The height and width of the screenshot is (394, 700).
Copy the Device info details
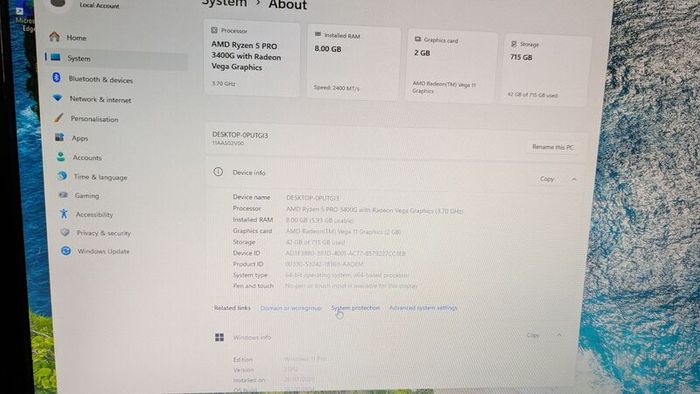547,179
